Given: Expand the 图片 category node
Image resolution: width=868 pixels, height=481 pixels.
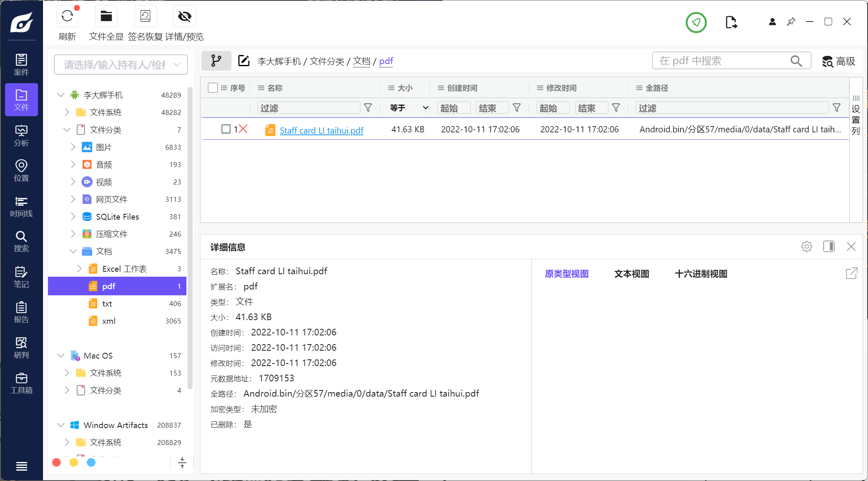Looking at the screenshot, I should 73,147.
